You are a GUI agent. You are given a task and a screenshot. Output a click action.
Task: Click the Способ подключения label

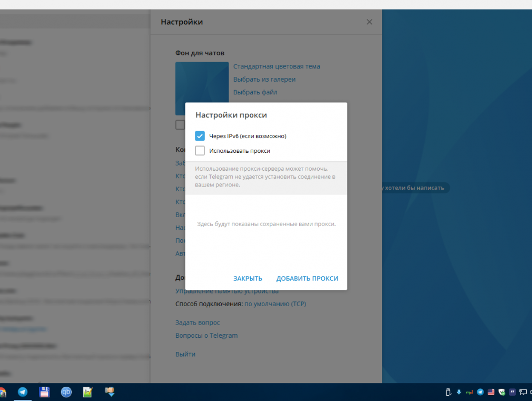pos(209,304)
